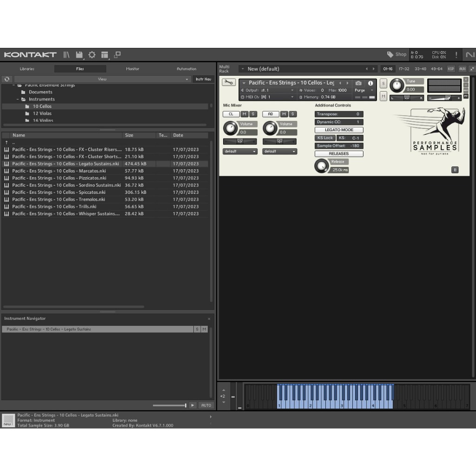
Task: Go to previous instrument arrow in header
Action: [x=340, y=83]
